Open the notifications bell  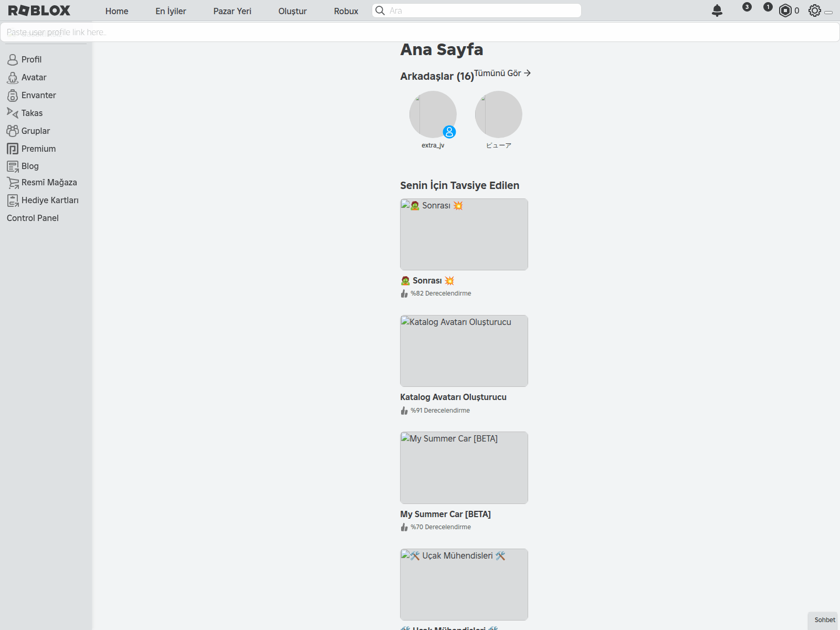[x=717, y=9]
